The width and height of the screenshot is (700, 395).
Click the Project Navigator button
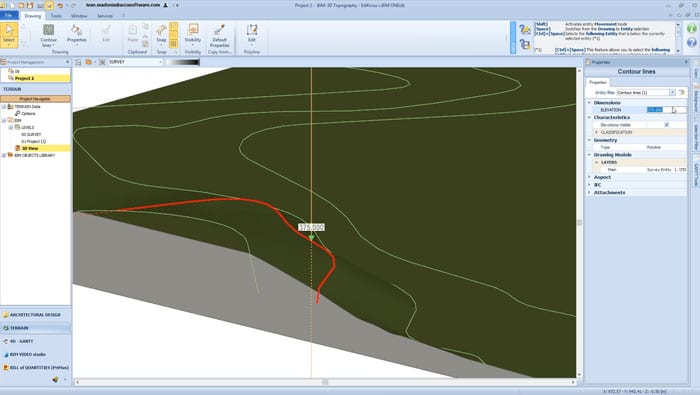click(x=35, y=99)
